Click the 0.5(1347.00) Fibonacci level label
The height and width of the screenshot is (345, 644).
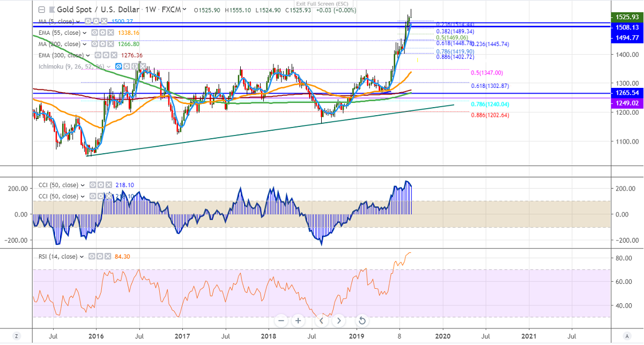(487, 73)
